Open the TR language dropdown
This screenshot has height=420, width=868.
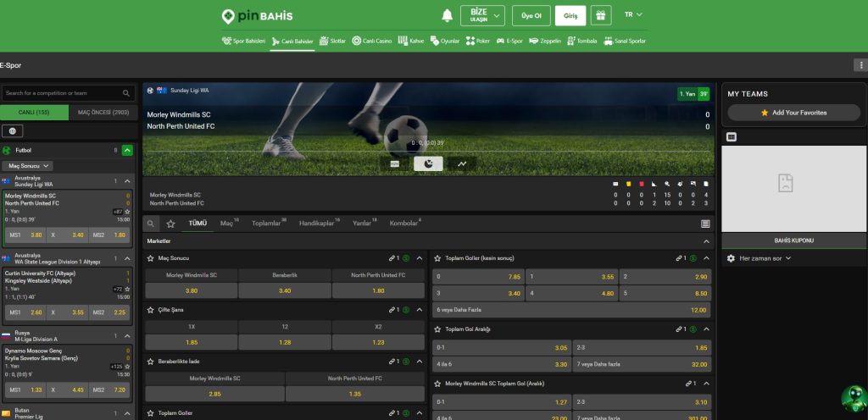(633, 15)
